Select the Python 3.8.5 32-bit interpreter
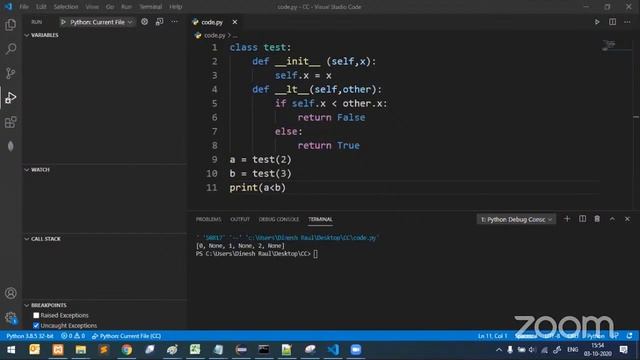The height and width of the screenshot is (360, 640). click(x=30, y=336)
